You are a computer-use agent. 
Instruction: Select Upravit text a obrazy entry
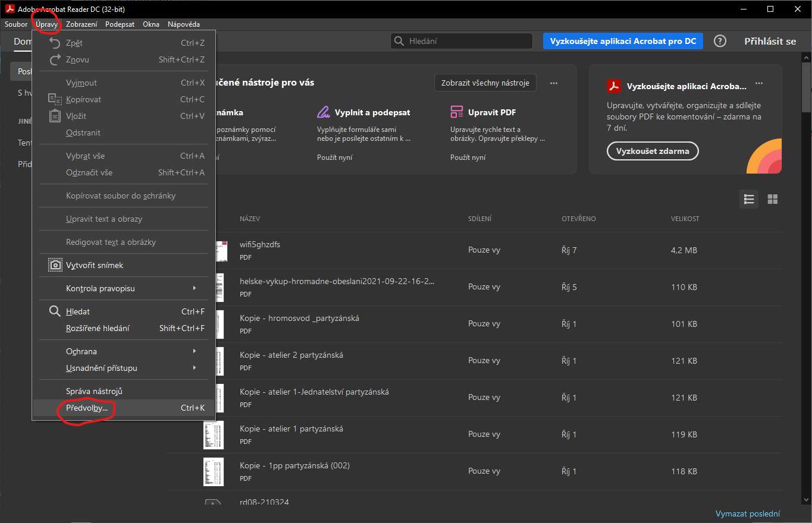click(124, 219)
